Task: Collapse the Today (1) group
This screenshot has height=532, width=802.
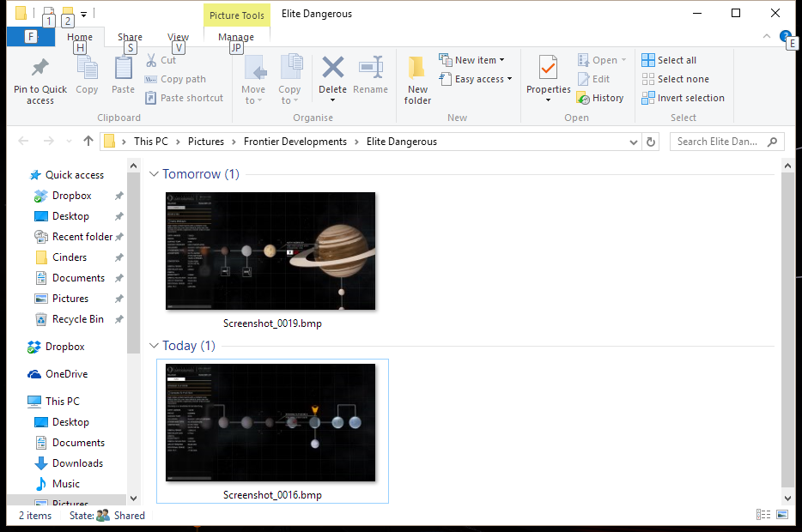Action: coord(154,346)
